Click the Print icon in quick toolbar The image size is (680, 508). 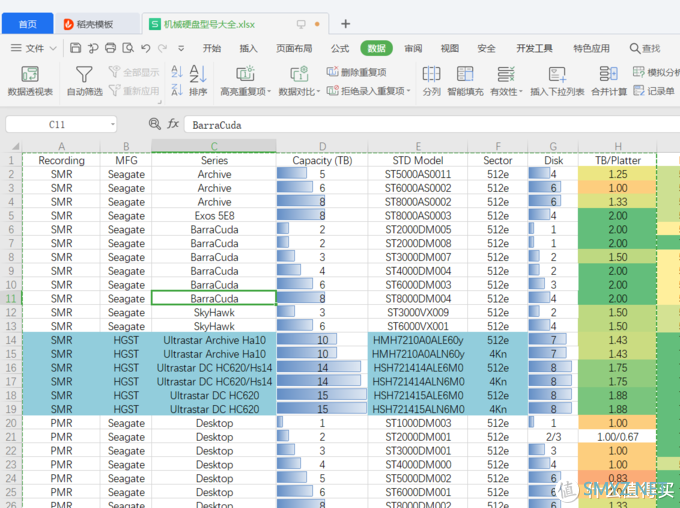(111, 48)
